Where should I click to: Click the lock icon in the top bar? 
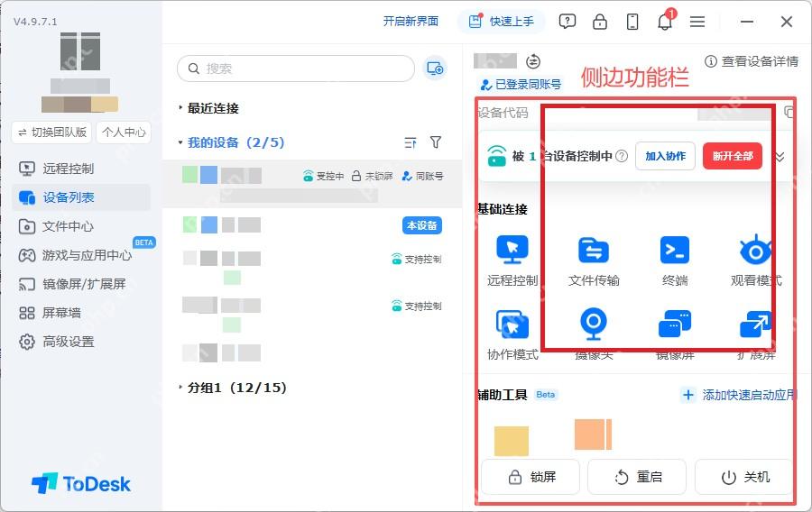600,22
